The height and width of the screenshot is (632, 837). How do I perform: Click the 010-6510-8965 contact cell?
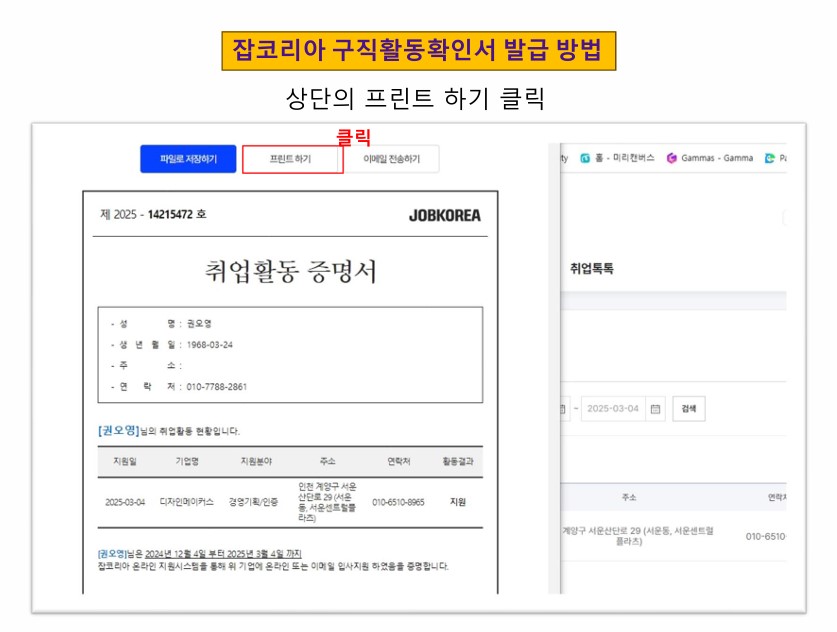tap(398, 502)
